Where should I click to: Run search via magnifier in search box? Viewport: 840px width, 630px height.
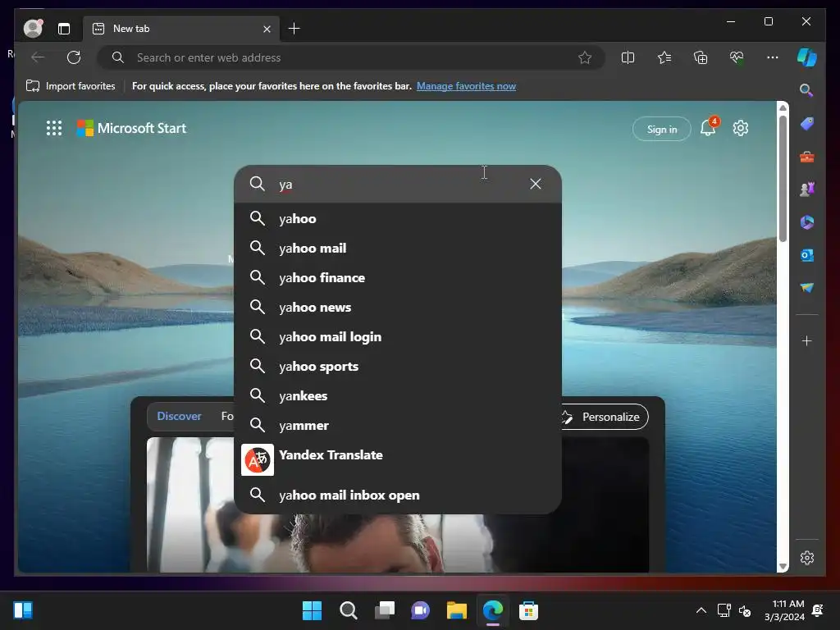point(257,184)
